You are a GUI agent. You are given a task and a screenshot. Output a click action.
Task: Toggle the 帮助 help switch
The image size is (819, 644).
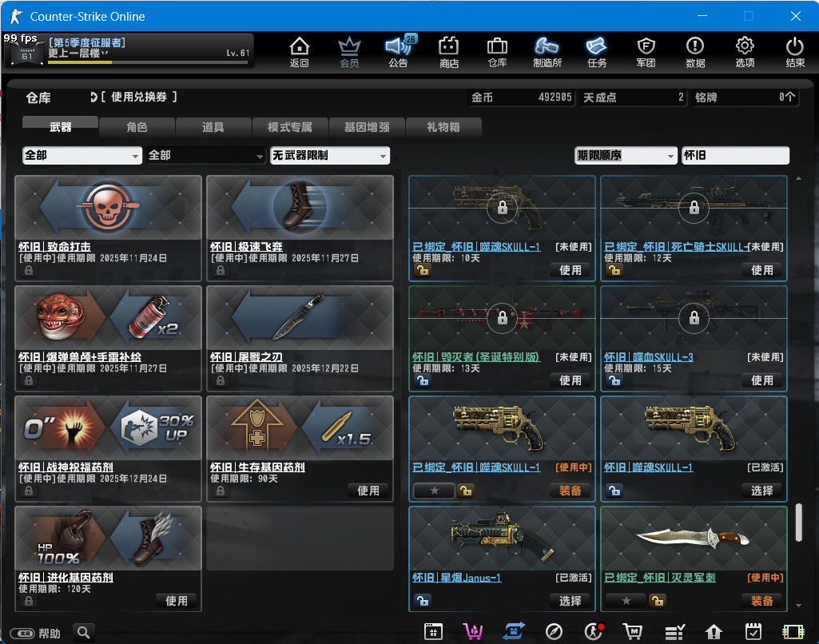pos(22,633)
